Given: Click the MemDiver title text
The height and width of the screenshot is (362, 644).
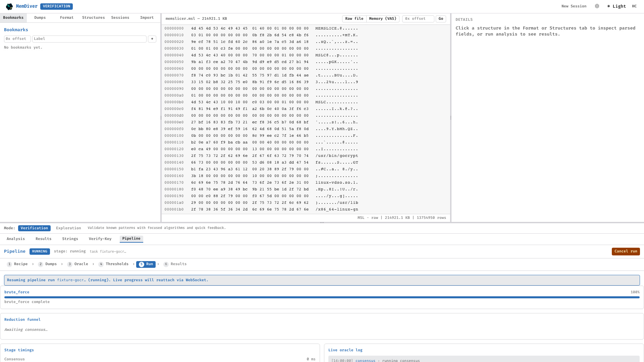Looking at the screenshot, I should (x=27, y=6).
